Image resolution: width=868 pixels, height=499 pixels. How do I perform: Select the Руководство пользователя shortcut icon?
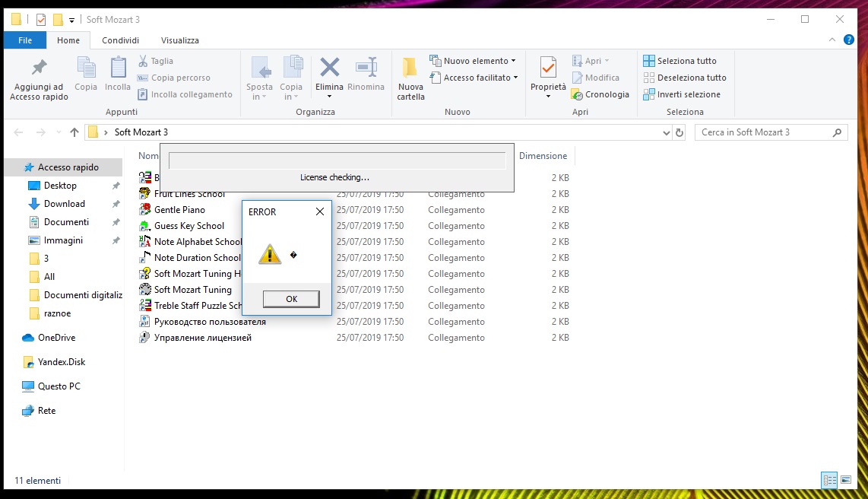[144, 321]
